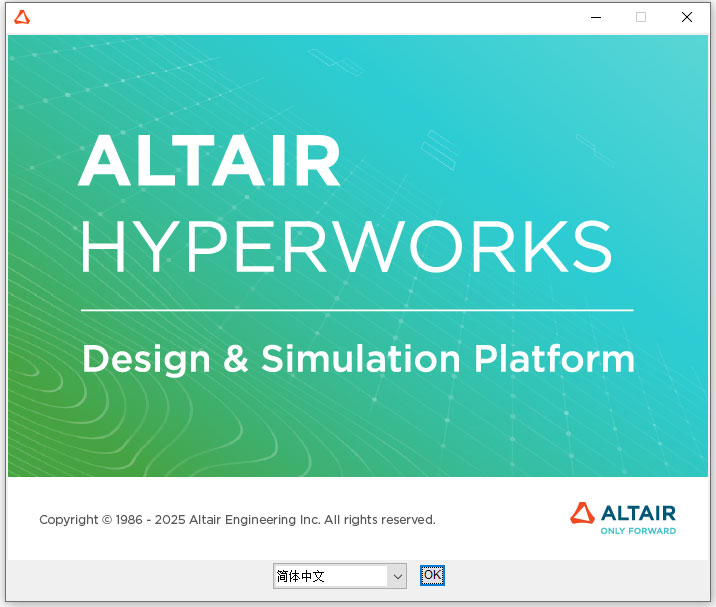The width and height of the screenshot is (716, 607).
Task: Click the empty title bar area
Action: 300,17
